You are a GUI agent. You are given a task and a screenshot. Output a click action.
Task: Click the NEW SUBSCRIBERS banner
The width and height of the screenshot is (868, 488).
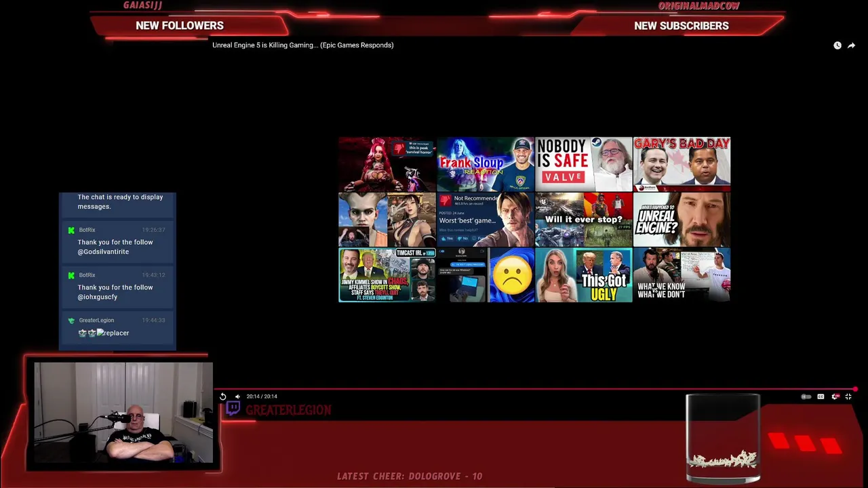[682, 26]
